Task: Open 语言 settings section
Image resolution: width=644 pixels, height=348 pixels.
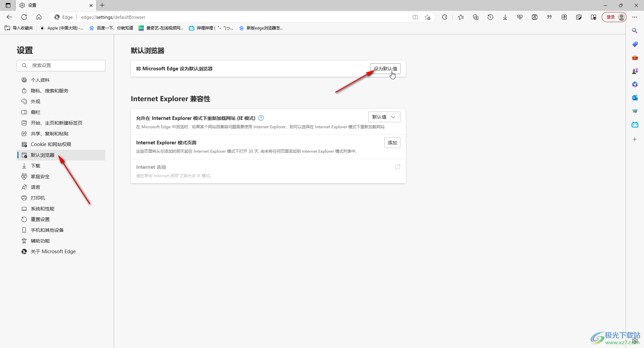Action: [61, 187]
